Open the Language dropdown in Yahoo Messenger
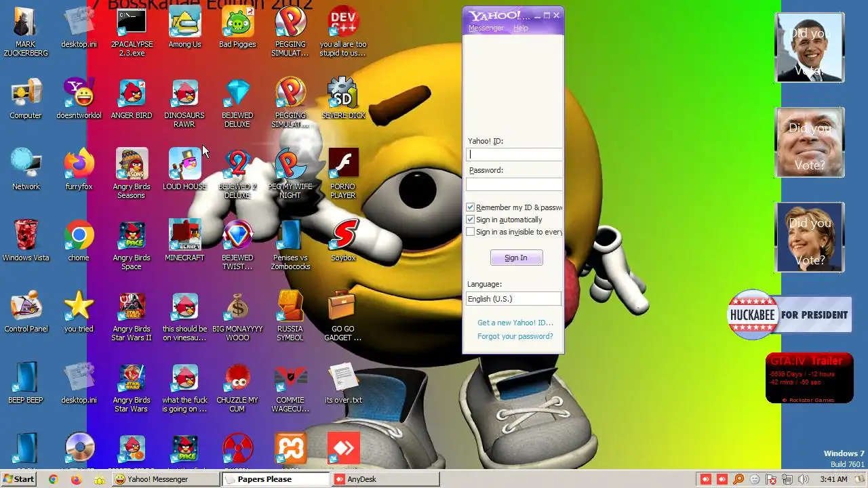The image size is (868, 488). click(513, 299)
